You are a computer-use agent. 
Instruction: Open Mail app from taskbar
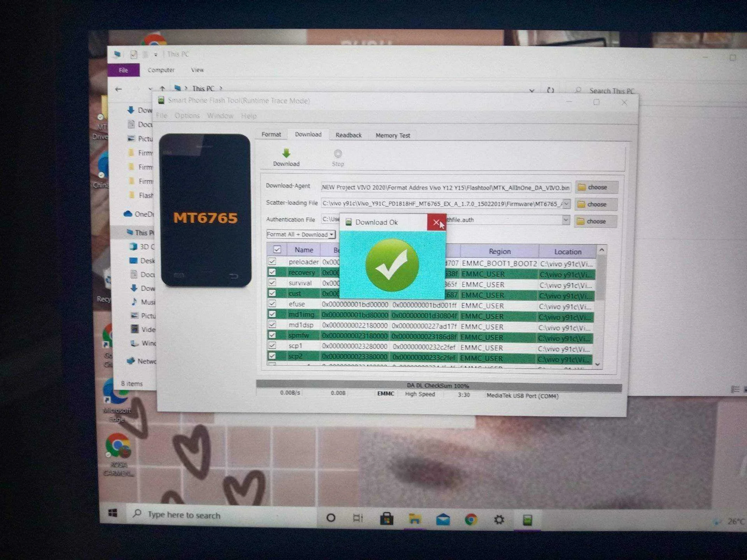443,520
